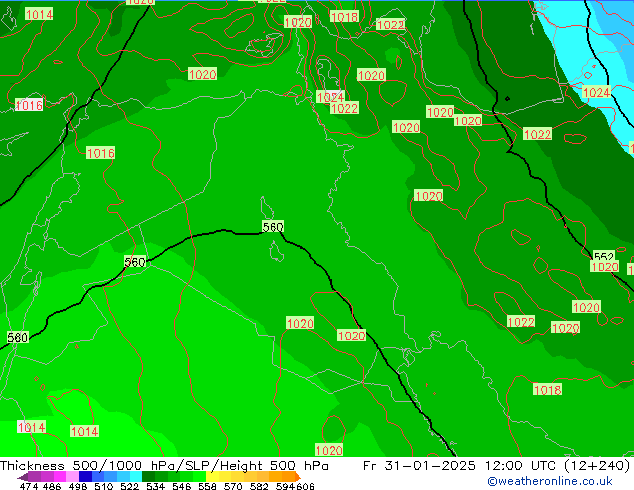Click the purple left arrow tip of legend
Image resolution: width=634 pixels, height=490 pixels.
(23, 477)
